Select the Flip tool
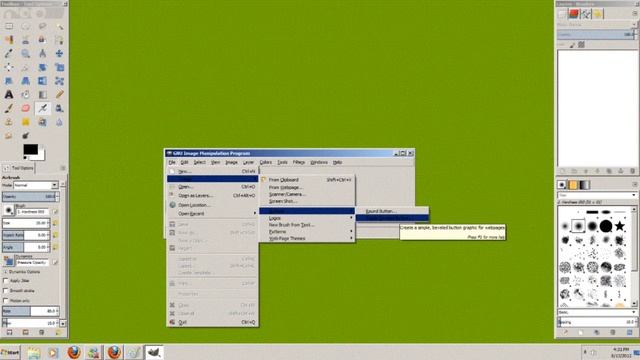This screenshot has height=360, width=640. click(x=42, y=81)
